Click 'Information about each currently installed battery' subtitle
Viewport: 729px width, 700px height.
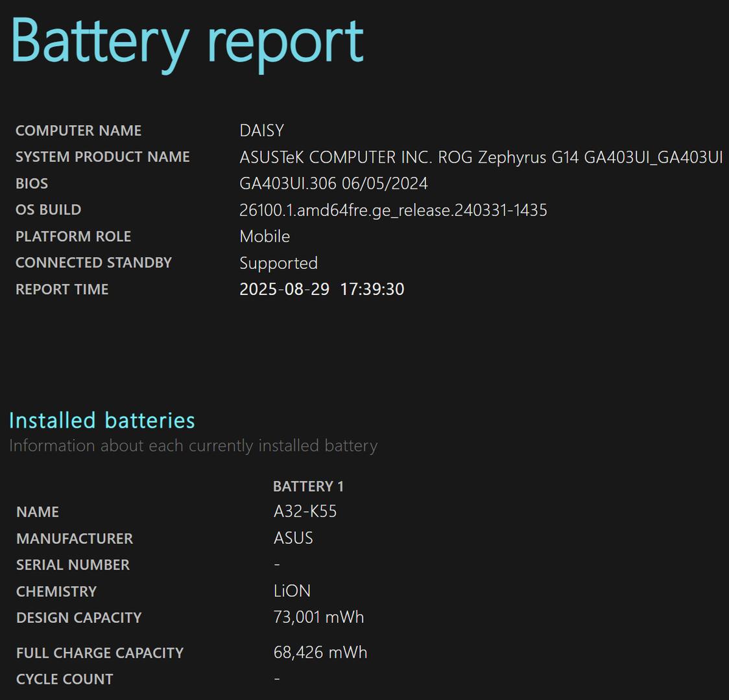[193, 446]
